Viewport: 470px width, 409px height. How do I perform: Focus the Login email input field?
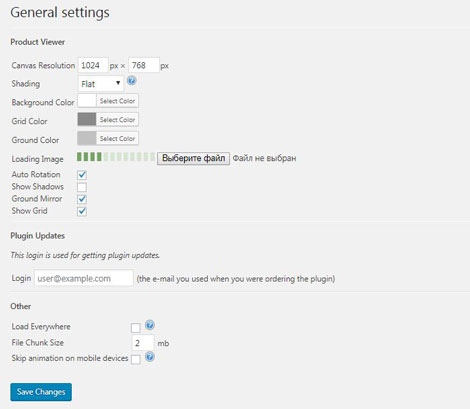point(84,278)
